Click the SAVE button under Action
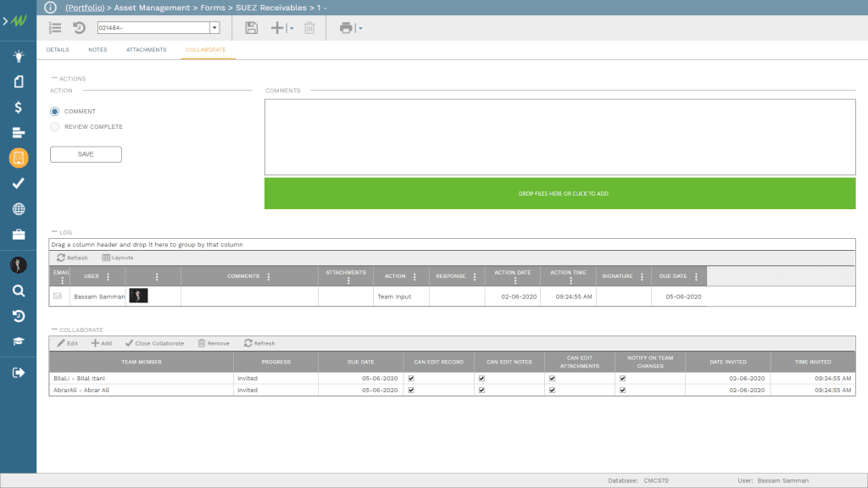This screenshot has height=488, width=868. (x=85, y=154)
